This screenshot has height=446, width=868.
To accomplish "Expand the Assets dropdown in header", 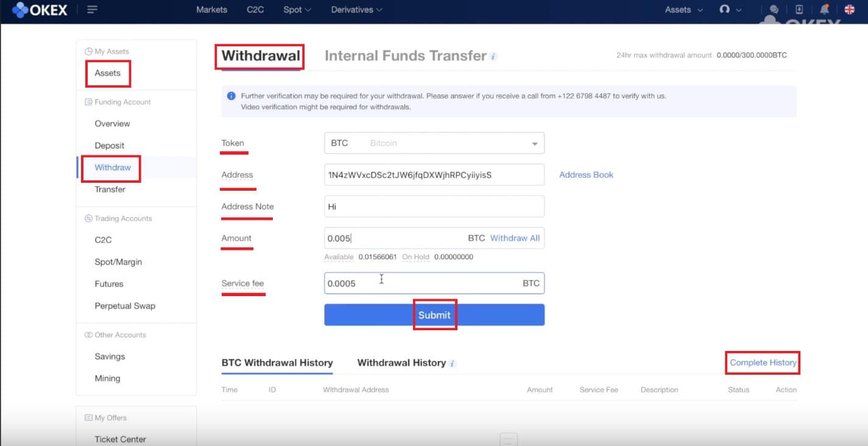I will click(684, 10).
